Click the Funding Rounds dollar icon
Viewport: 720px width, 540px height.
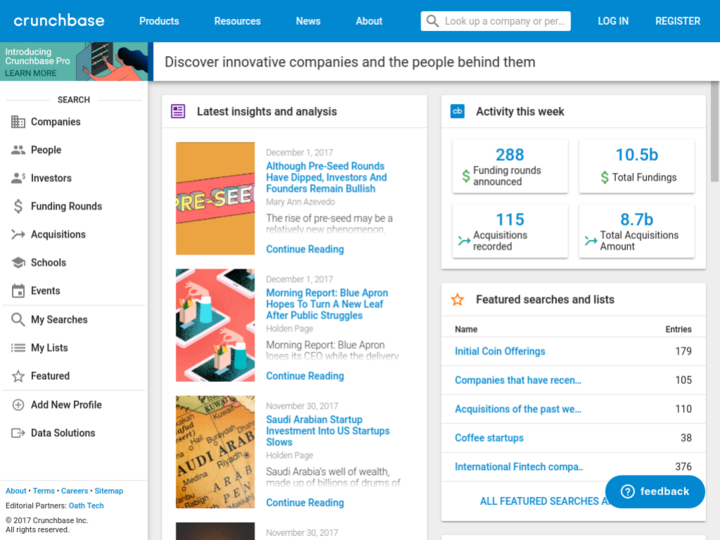[18, 207]
